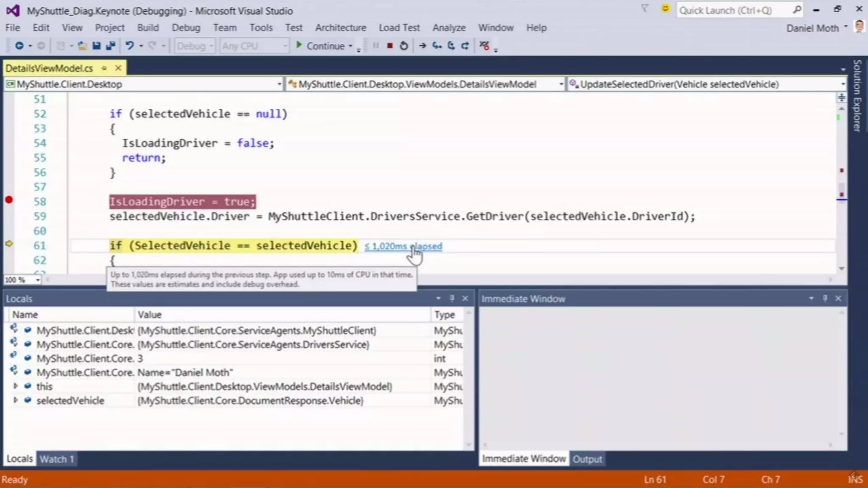The image size is (868, 488).
Task: Switch to the Watch 1 tab
Action: tap(56, 459)
